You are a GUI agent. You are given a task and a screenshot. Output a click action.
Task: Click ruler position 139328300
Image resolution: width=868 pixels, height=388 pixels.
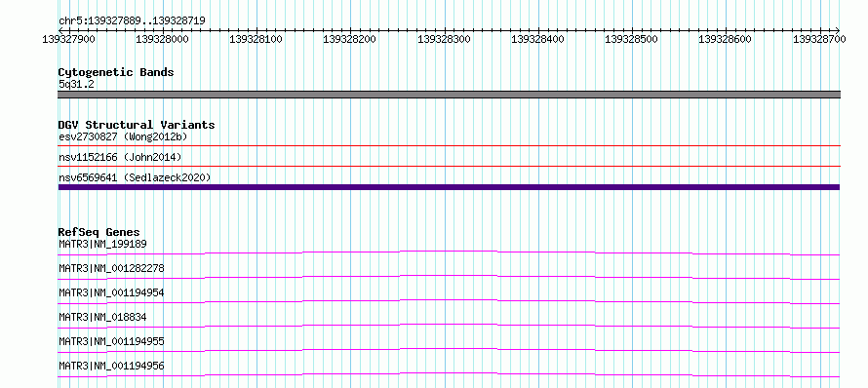coord(444,39)
